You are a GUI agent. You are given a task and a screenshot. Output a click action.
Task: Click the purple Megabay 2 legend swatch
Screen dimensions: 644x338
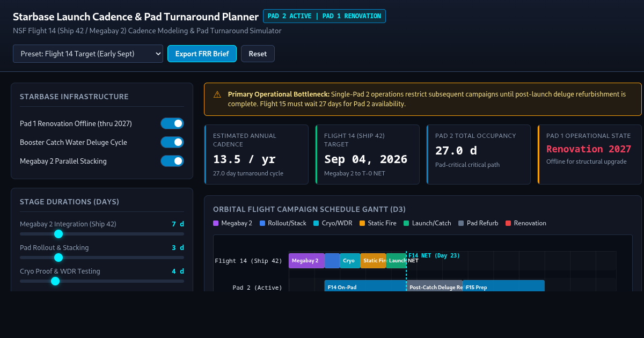coord(216,223)
